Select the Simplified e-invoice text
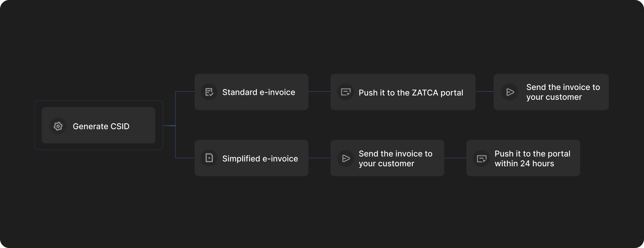The image size is (644, 248). 260,159
